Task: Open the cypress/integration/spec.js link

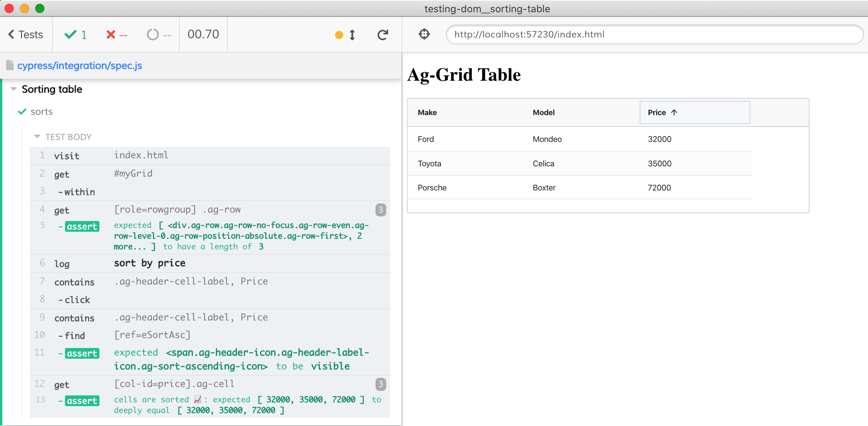Action: coord(80,65)
